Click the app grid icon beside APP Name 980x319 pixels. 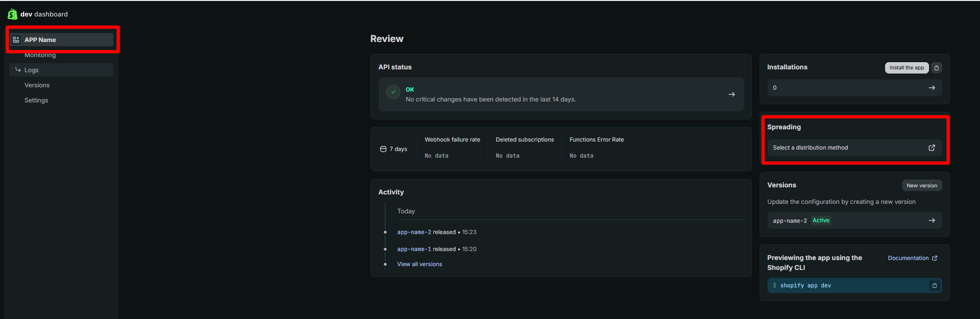[x=16, y=40]
